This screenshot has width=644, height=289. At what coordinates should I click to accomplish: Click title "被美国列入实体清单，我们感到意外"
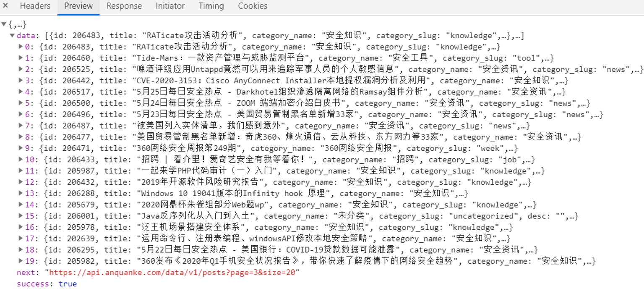211,126
